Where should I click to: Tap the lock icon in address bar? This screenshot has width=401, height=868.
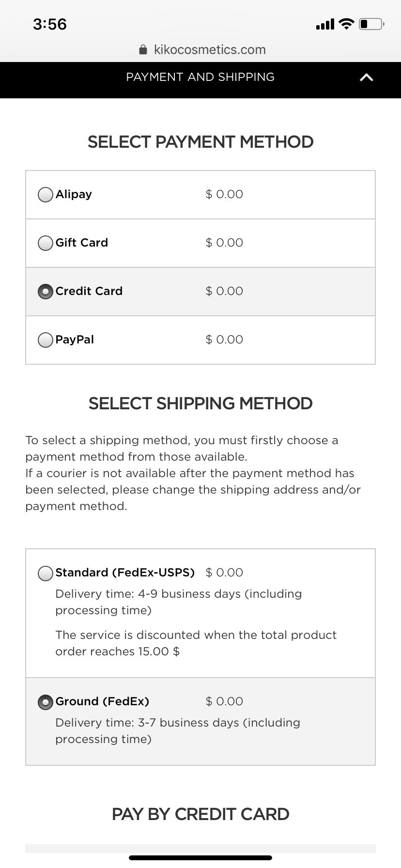pyautogui.click(x=143, y=50)
